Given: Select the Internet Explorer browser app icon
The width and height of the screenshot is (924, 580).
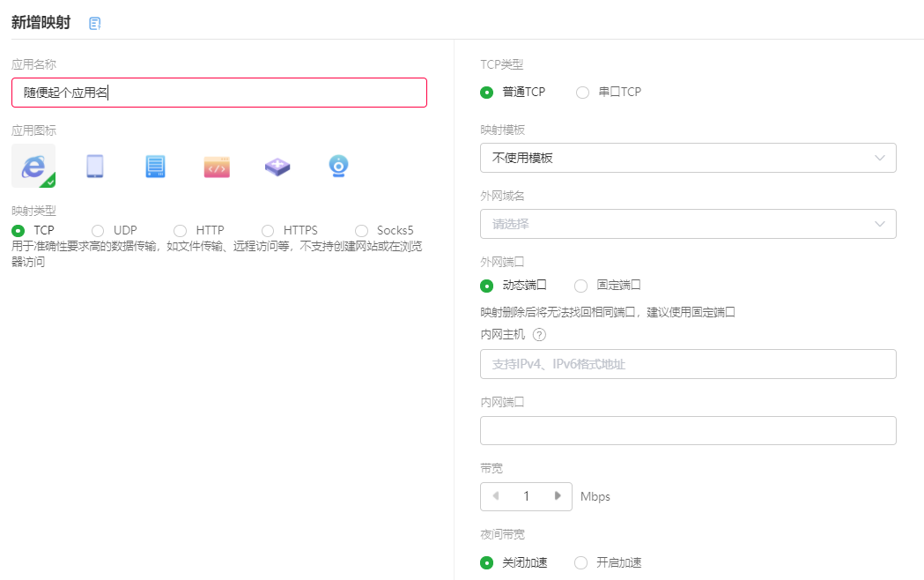Looking at the screenshot, I should (33, 166).
